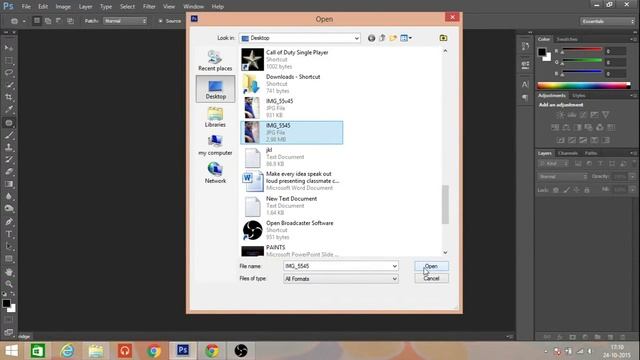Screen dimensions: 640x360
Task: Select Open Broadcaster Software shortcut
Action: coord(292,230)
